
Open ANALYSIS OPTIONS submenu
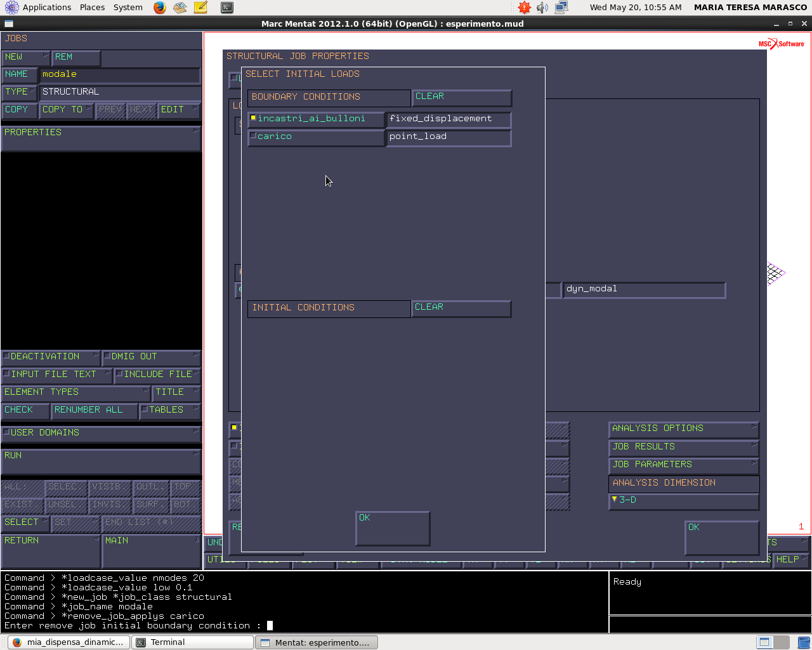click(683, 429)
